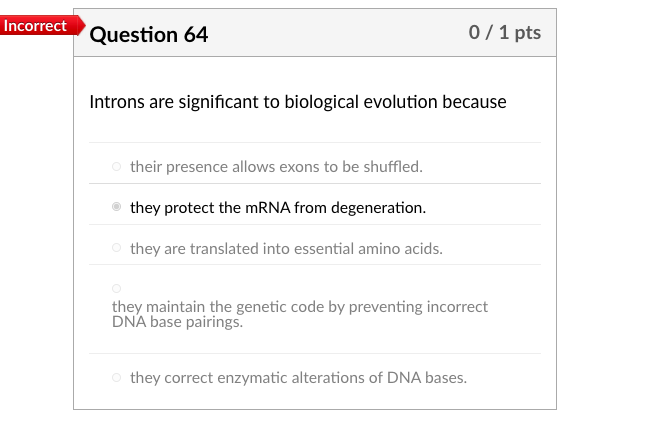Image resolution: width=660 pixels, height=429 pixels.
Task: Click the answer text 'they protect the mRNA from degeneration'
Action: (278, 208)
